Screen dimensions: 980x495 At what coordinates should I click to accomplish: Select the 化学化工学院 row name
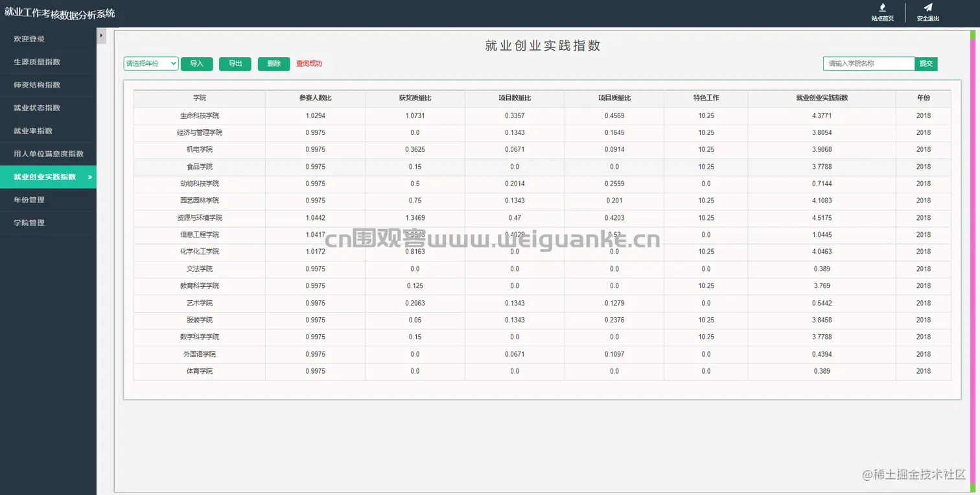coord(200,252)
